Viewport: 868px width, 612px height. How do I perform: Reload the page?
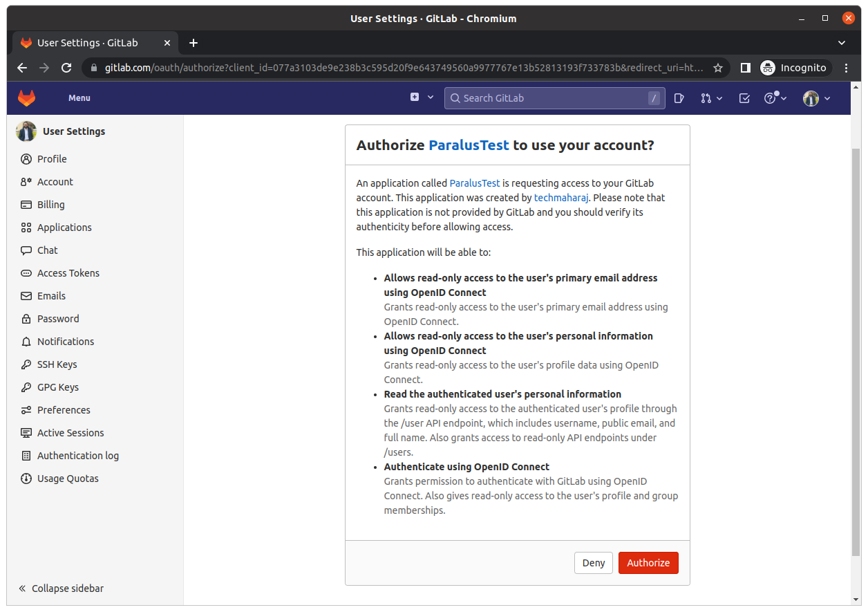pyautogui.click(x=66, y=68)
